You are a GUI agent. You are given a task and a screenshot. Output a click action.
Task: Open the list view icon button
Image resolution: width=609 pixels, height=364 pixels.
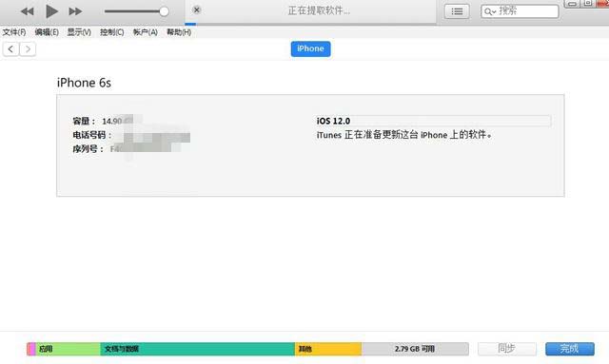click(x=457, y=11)
